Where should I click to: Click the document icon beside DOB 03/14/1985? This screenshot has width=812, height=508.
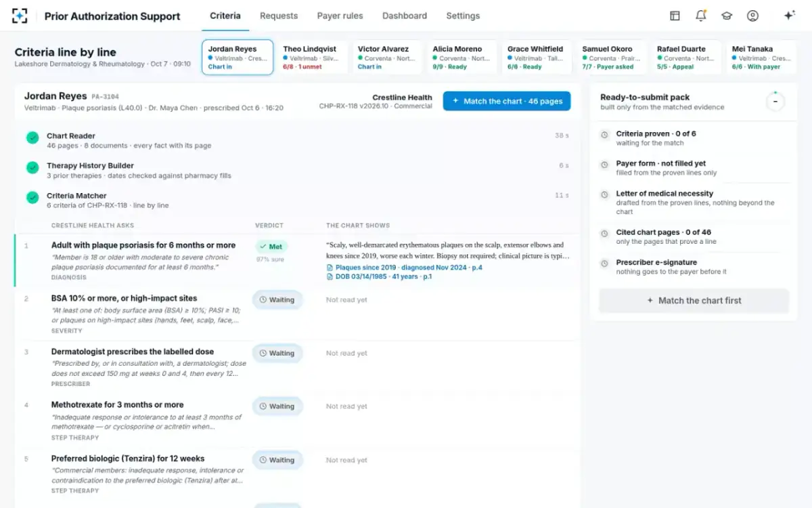tap(330, 276)
